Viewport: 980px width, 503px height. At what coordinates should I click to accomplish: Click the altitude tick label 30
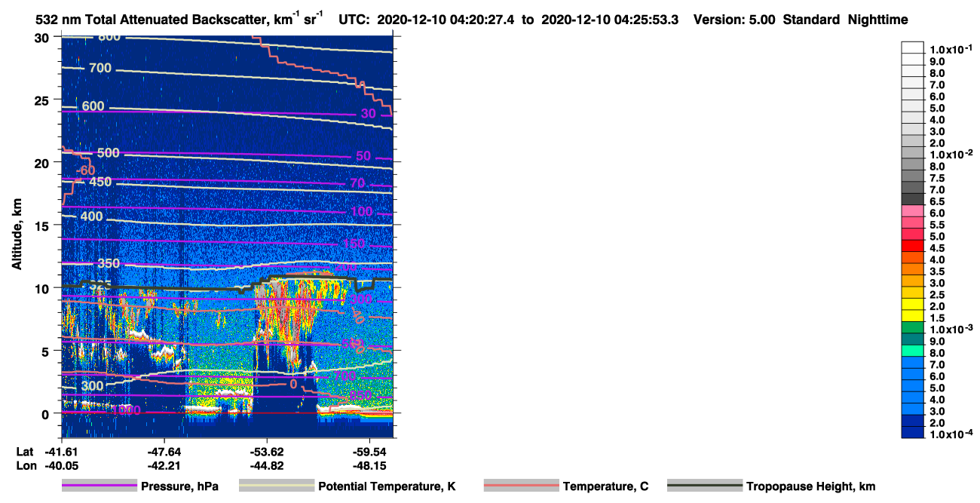tap(44, 38)
